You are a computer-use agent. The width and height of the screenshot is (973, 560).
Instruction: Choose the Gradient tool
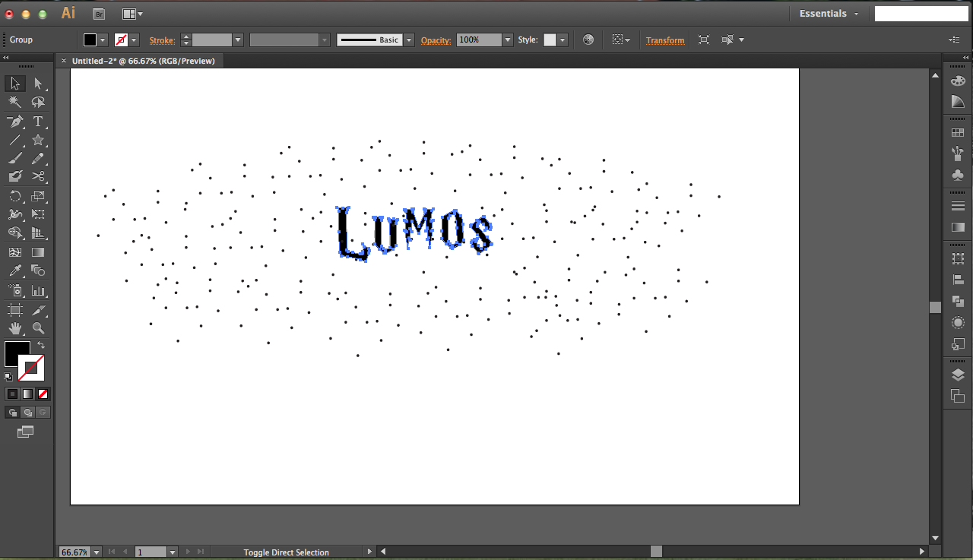click(38, 252)
